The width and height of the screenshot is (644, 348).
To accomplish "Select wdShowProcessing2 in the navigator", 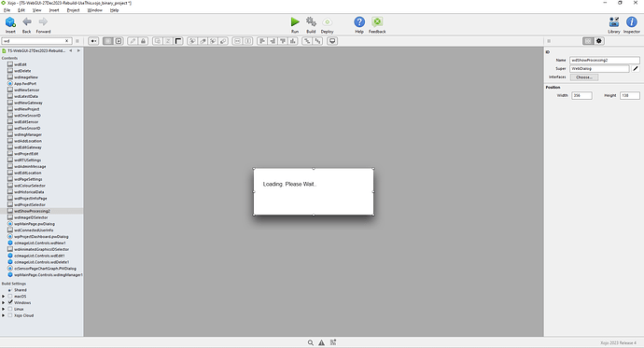I will 32,211.
